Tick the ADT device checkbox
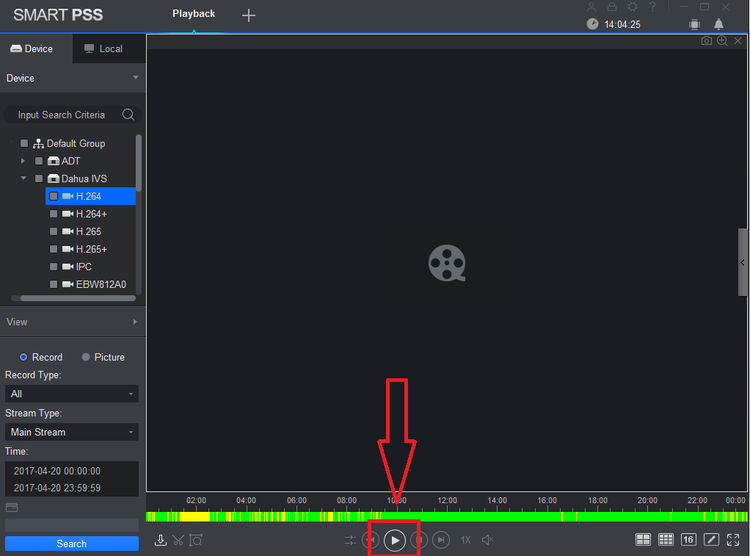Image resolution: width=750 pixels, height=556 pixels. click(39, 161)
